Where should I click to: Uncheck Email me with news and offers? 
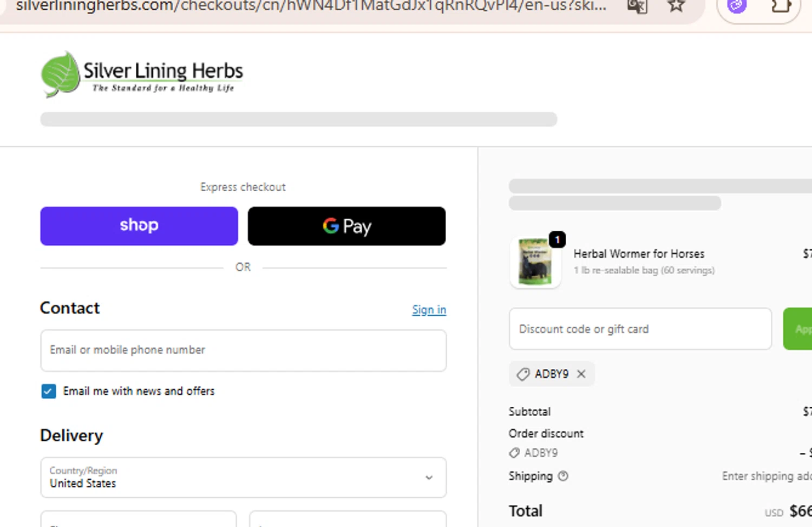point(49,391)
